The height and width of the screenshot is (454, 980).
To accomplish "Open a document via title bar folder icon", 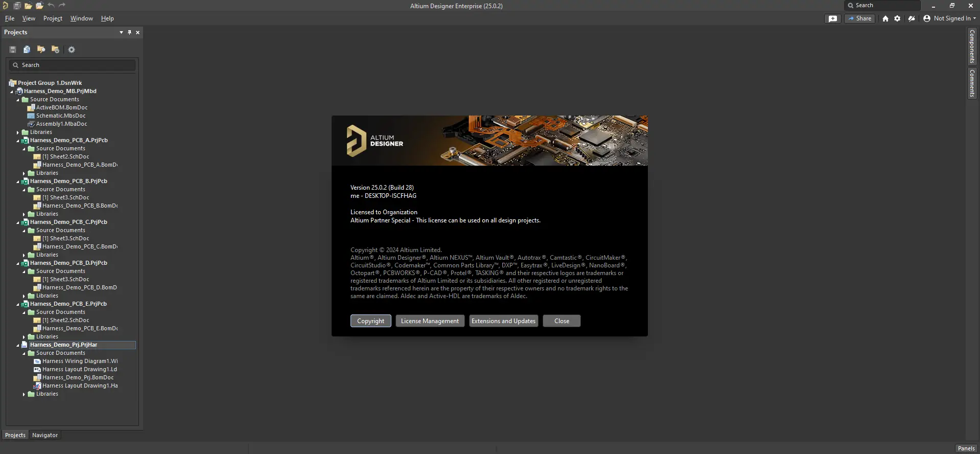I will 28,6.
